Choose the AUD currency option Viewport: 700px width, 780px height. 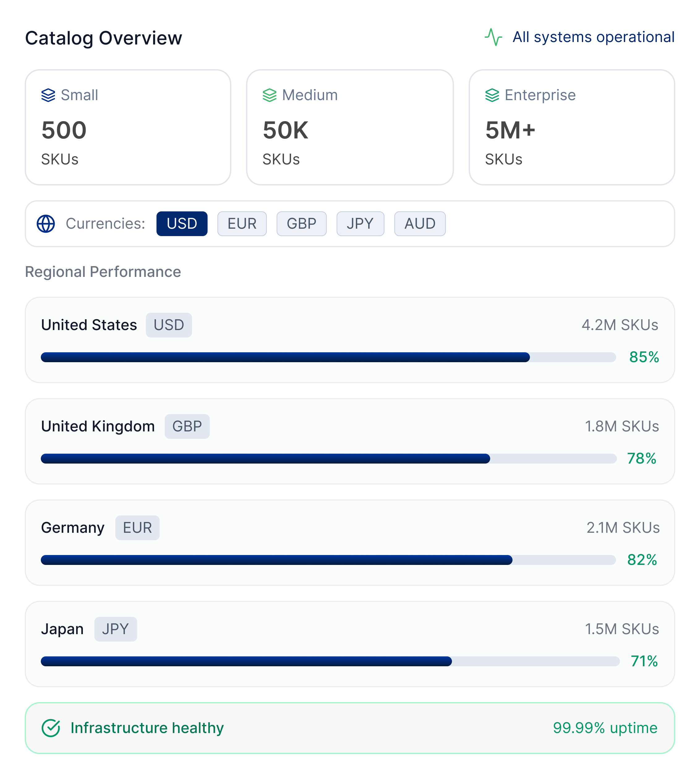coord(420,224)
